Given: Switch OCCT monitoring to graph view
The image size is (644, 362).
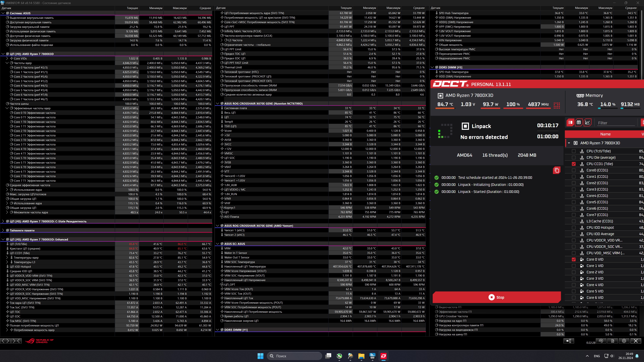Looking at the screenshot, I should click(x=587, y=122).
